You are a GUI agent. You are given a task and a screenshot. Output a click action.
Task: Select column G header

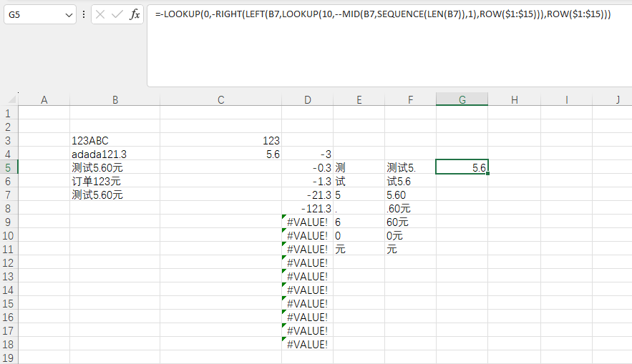(462, 100)
